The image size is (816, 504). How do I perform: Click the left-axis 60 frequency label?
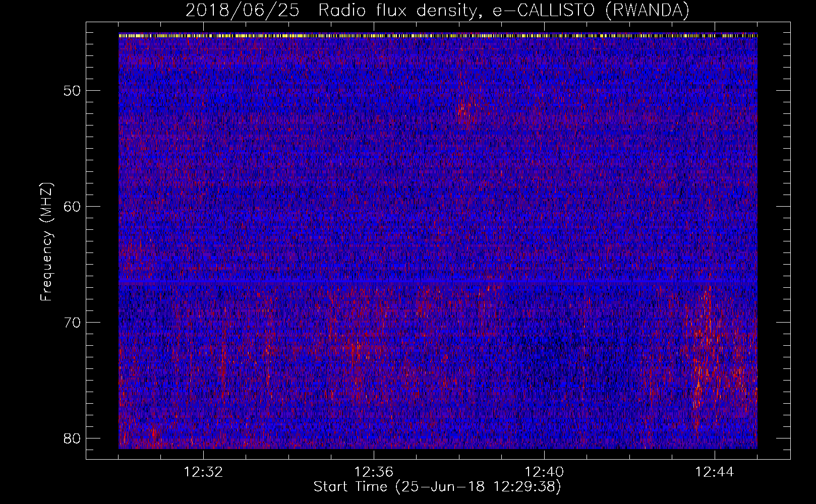73,206
